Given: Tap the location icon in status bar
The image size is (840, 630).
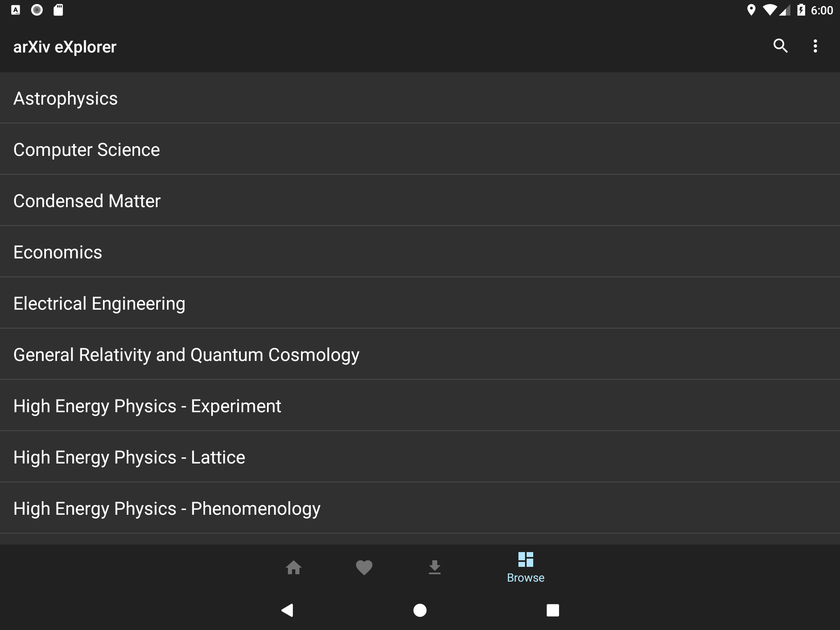Looking at the screenshot, I should [751, 10].
